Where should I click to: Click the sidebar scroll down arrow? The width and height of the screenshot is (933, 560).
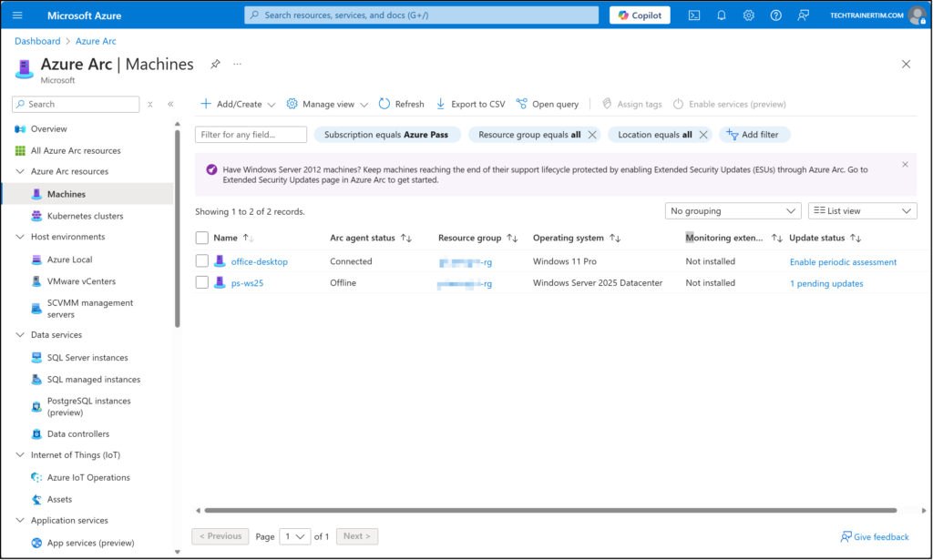pyautogui.click(x=178, y=552)
